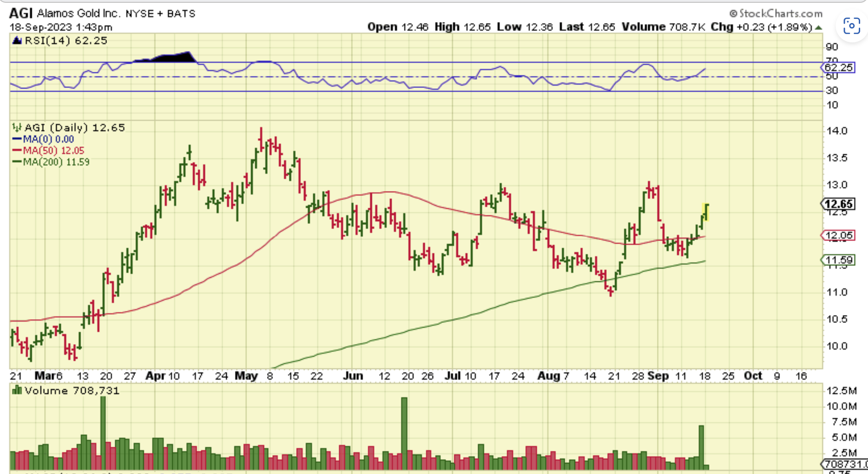Click the "High 12.65" quote value
Image resolution: width=868 pixels, height=474 pixels.
click(463, 27)
